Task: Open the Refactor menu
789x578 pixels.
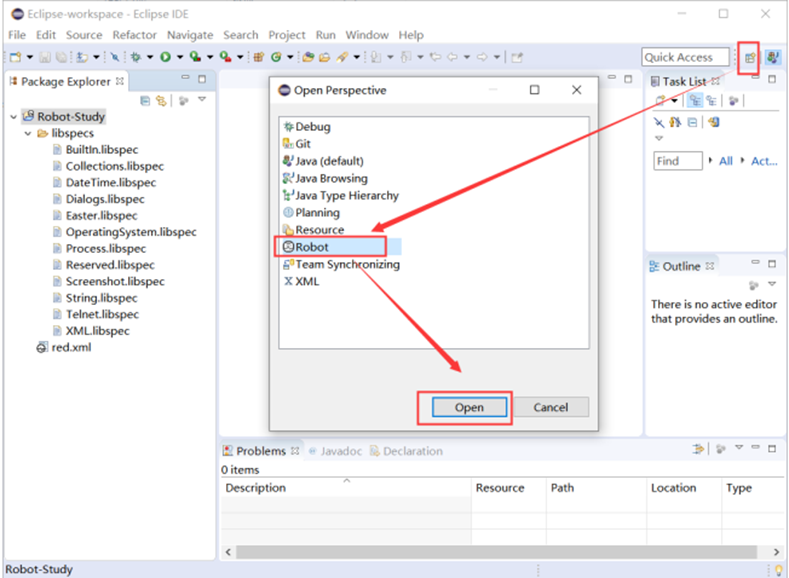Action: click(x=134, y=35)
